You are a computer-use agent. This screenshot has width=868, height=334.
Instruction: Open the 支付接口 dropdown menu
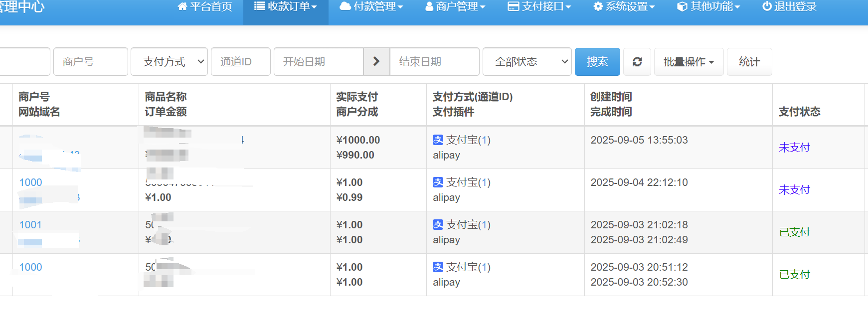[539, 6]
